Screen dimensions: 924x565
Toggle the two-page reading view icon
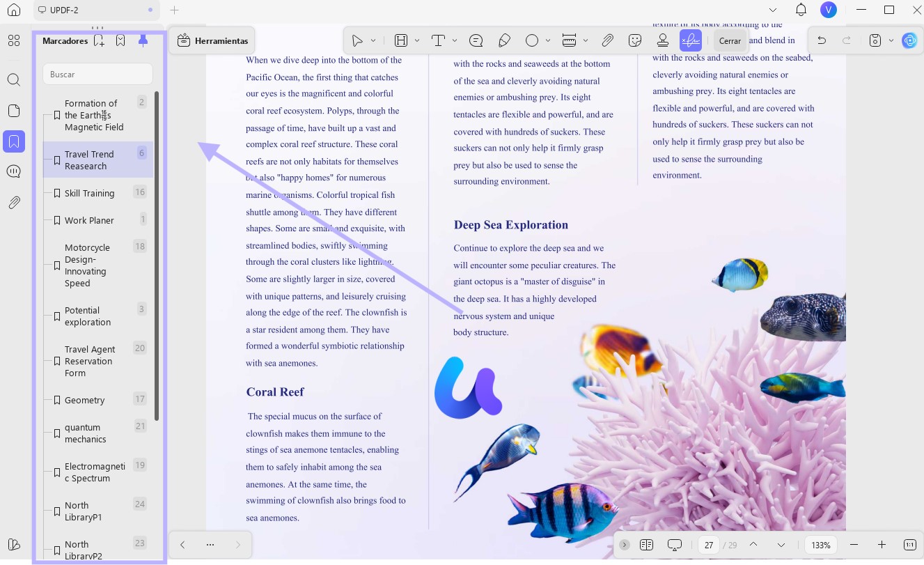click(646, 545)
